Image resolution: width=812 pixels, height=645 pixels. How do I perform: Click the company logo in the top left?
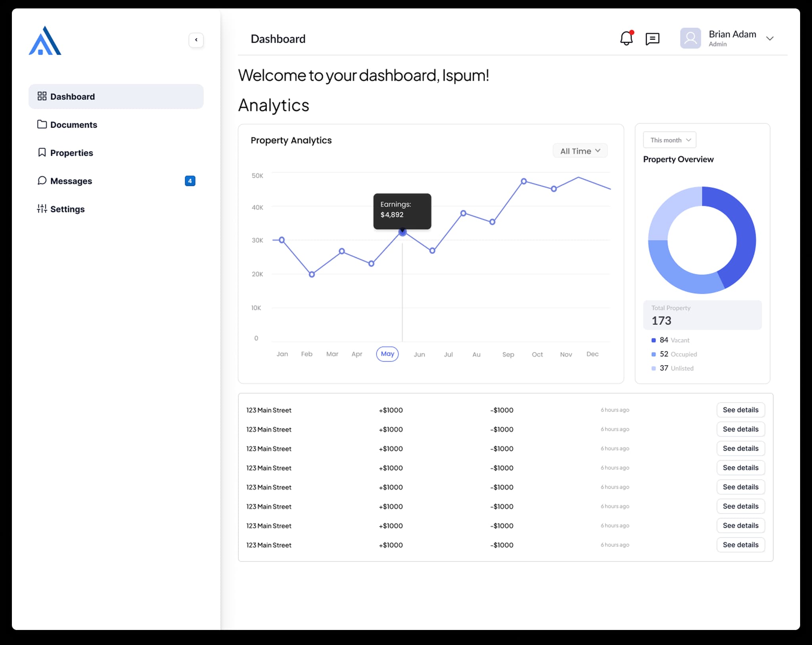click(x=44, y=40)
